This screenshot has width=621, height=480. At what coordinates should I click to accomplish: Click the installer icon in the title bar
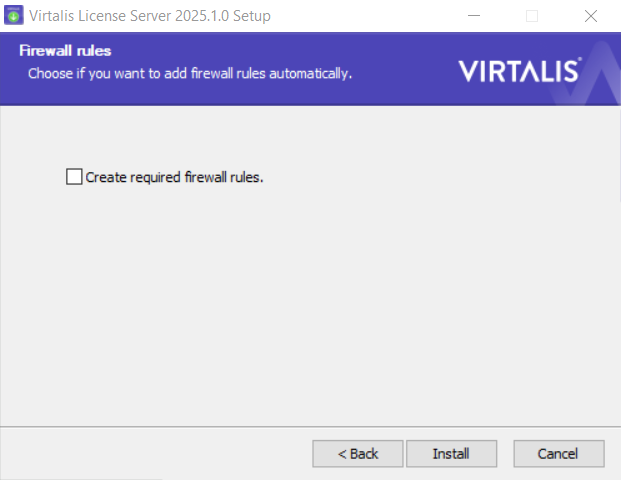click(x=13, y=15)
